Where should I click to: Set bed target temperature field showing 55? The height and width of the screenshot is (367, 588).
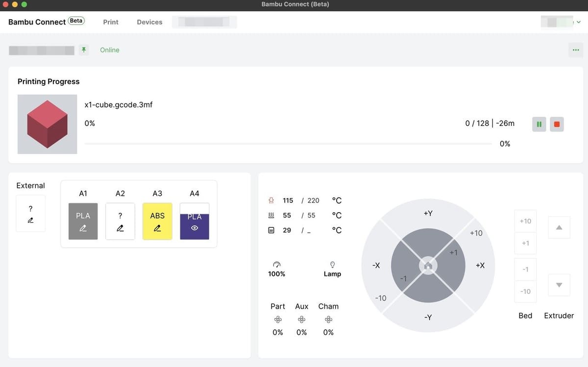tap(312, 215)
